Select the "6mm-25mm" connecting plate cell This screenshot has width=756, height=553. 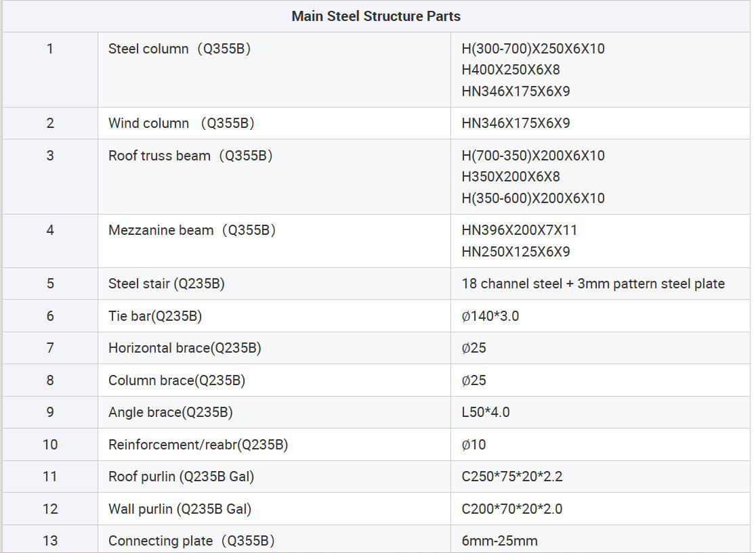499,541
